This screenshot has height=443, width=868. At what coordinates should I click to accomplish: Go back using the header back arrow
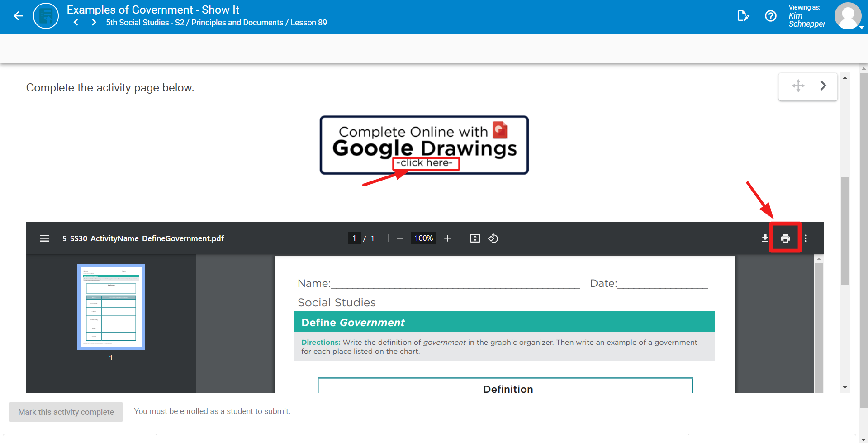[18, 16]
